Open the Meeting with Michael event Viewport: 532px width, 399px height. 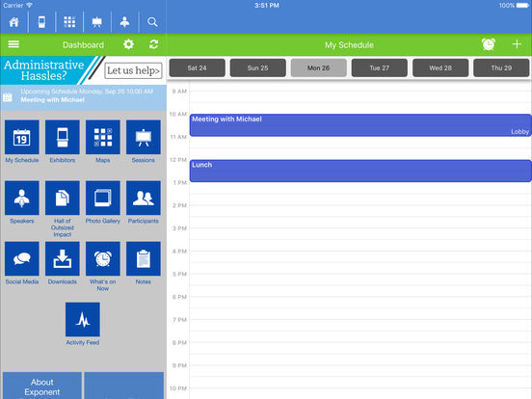pos(360,125)
